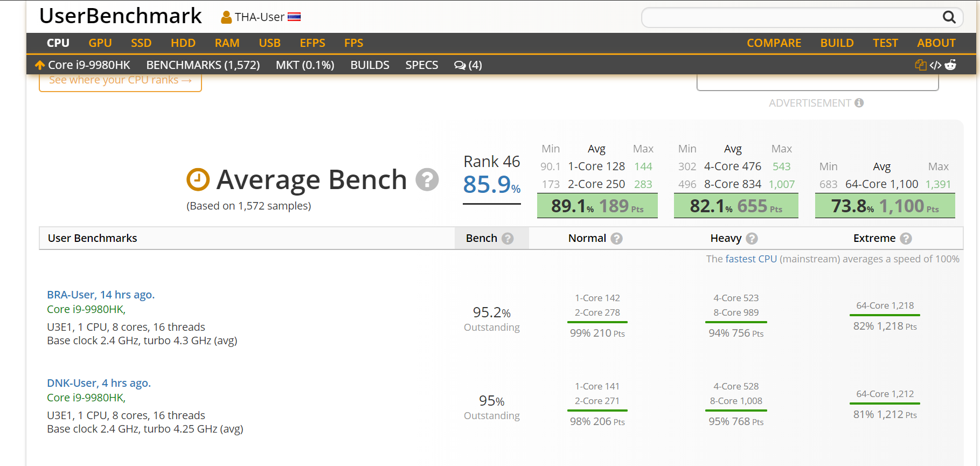Image resolution: width=980 pixels, height=466 pixels.
Task: Click the help icon beside Bench column
Action: pos(508,239)
